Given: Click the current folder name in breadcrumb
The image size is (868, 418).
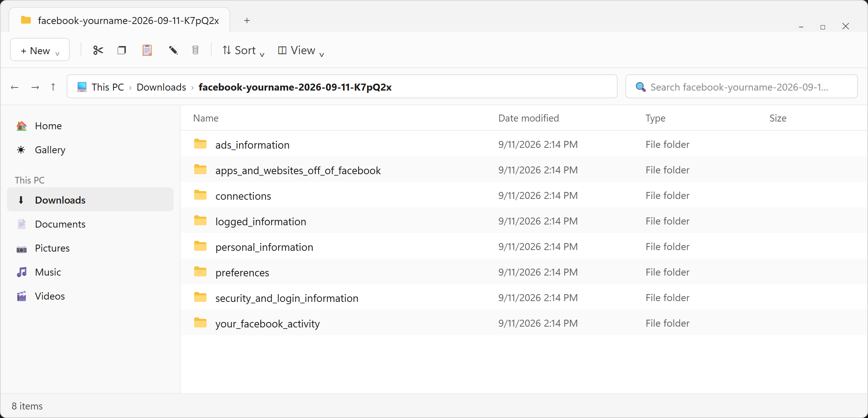Looking at the screenshot, I should (x=295, y=87).
